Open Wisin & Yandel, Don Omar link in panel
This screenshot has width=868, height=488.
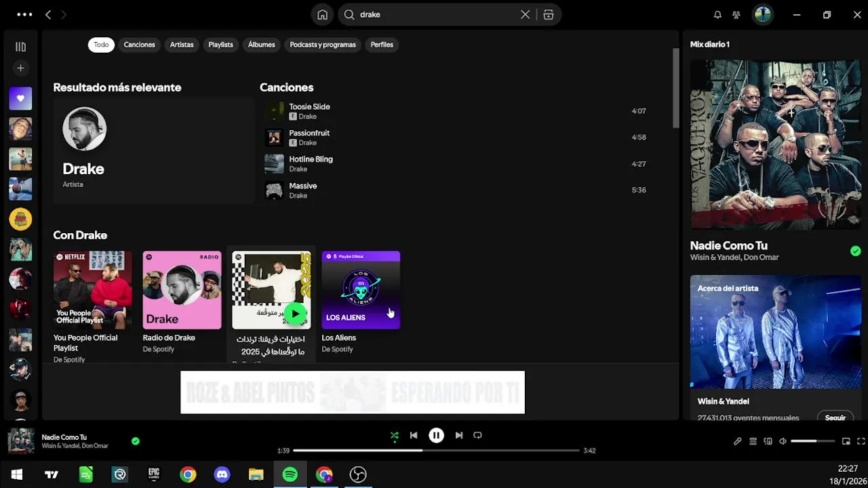coord(734,258)
